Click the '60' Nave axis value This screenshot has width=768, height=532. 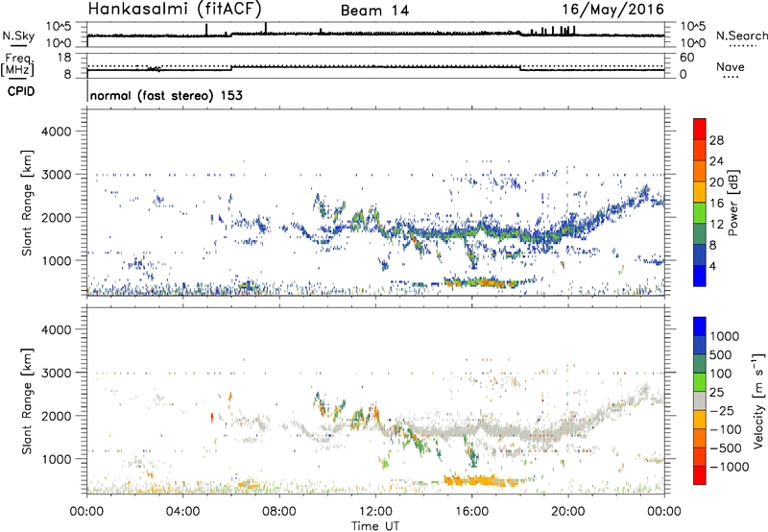pyautogui.click(x=686, y=58)
